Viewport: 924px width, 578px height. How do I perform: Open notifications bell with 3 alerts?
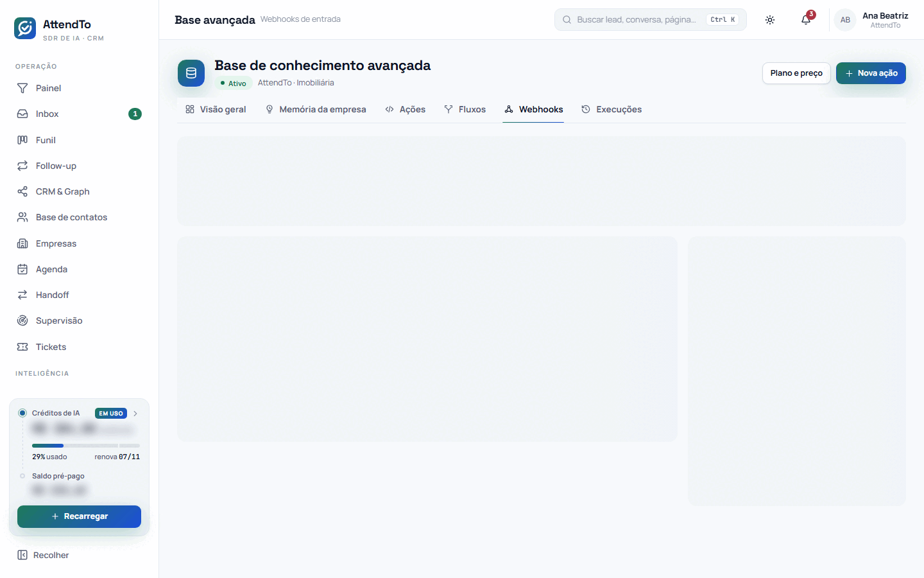pyautogui.click(x=806, y=20)
